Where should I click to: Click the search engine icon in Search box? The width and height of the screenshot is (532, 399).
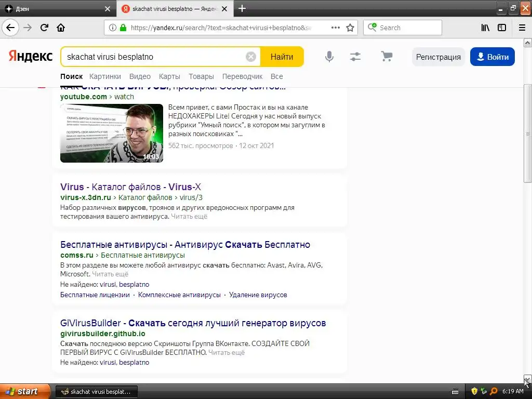[372, 27]
